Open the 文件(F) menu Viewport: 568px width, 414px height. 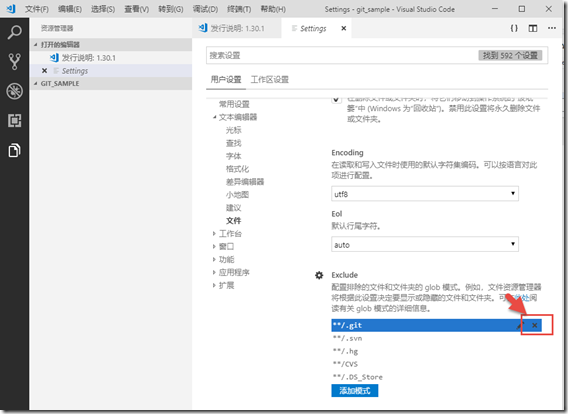pyautogui.click(x=37, y=9)
